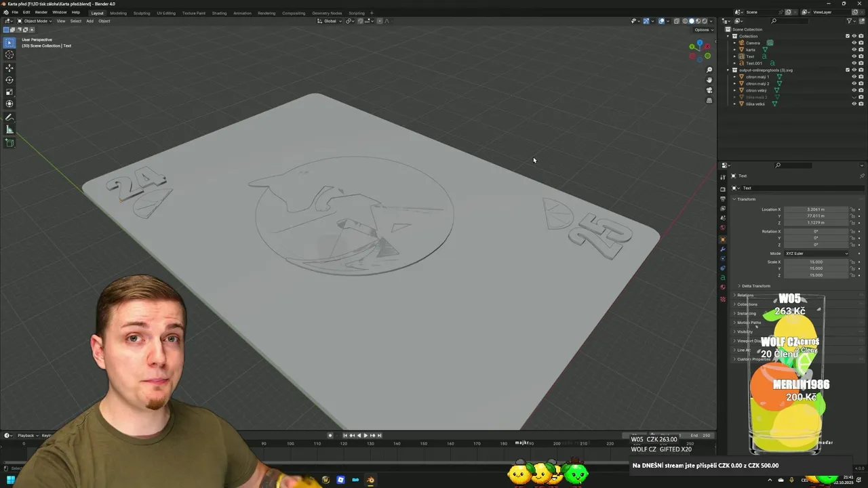Switch perspective/orthographic grid gizmo
This screenshot has height=488, width=868.
tap(709, 100)
